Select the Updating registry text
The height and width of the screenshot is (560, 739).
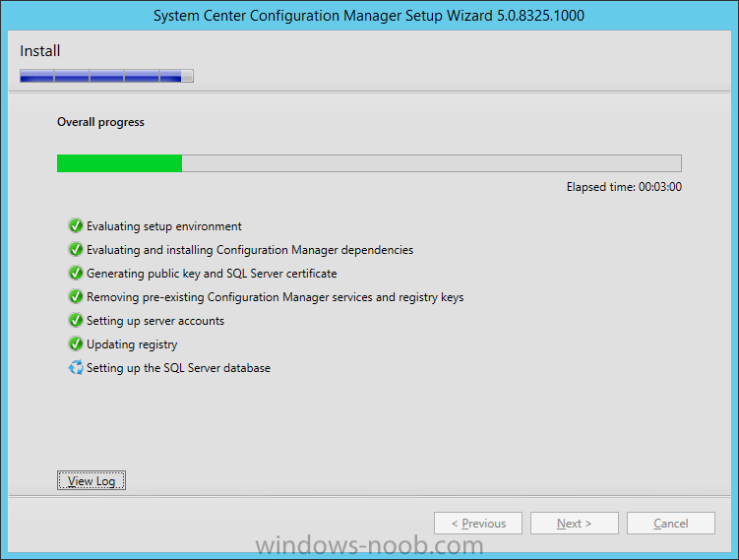coord(132,344)
